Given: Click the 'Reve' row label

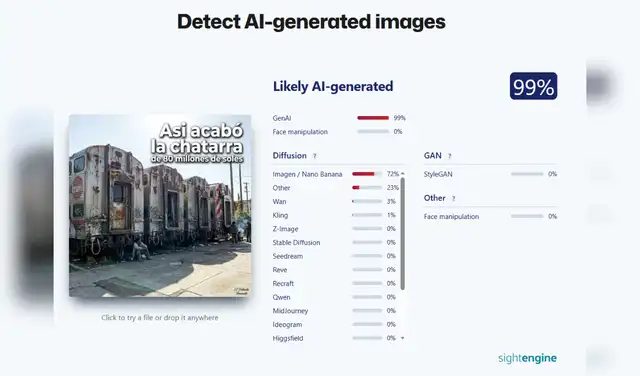Looking at the screenshot, I should pos(280,270).
